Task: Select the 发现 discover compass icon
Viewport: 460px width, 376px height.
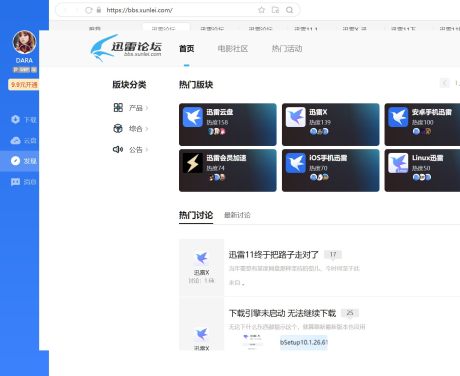Action: click(15, 161)
